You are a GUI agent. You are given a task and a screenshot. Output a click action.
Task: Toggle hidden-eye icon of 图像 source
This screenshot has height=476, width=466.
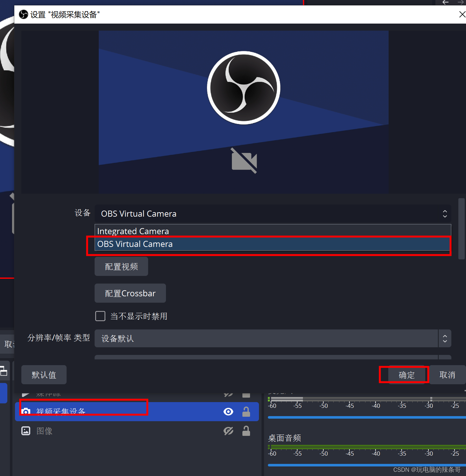tap(228, 431)
